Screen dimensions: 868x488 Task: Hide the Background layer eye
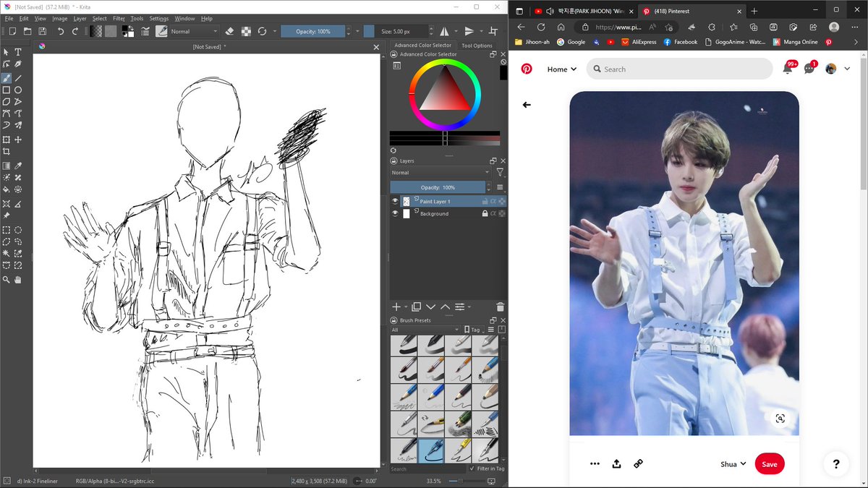[x=395, y=213]
